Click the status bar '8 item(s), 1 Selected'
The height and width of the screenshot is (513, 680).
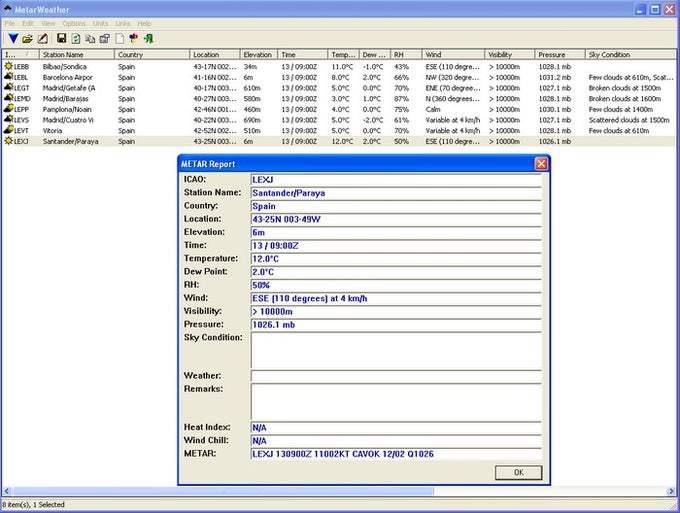34,505
